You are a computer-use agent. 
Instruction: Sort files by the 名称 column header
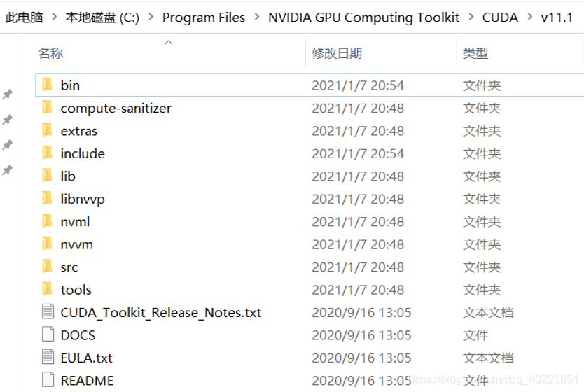click(x=50, y=53)
